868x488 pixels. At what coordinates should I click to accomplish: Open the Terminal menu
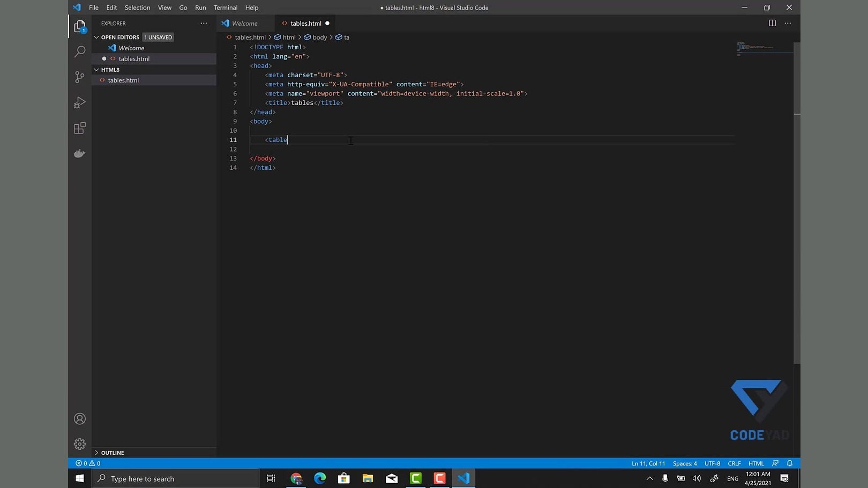click(225, 7)
